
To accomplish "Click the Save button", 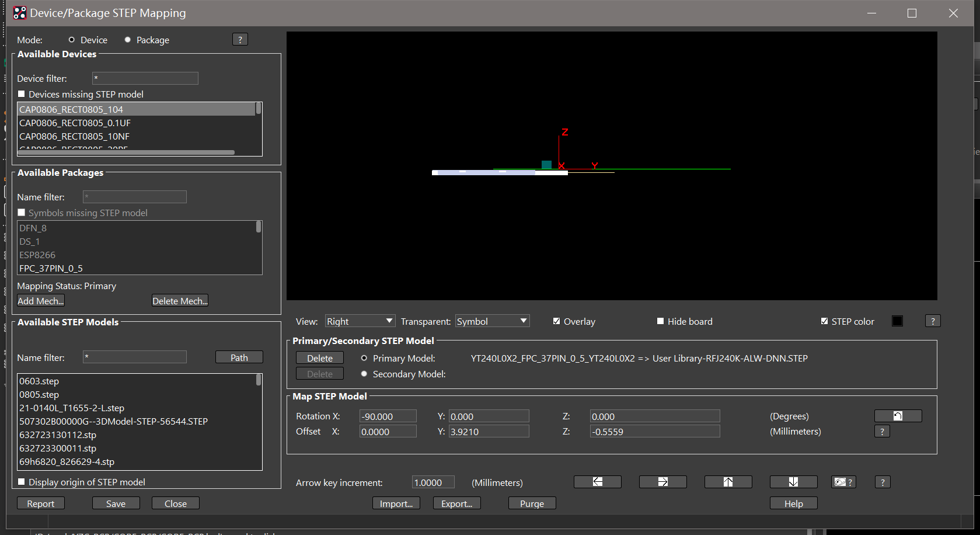I will (x=116, y=503).
